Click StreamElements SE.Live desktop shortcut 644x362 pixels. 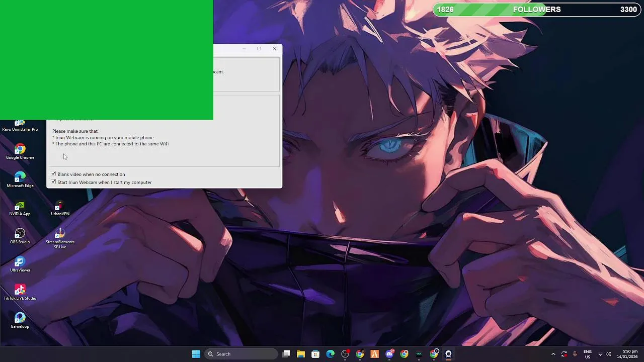[x=60, y=238]
